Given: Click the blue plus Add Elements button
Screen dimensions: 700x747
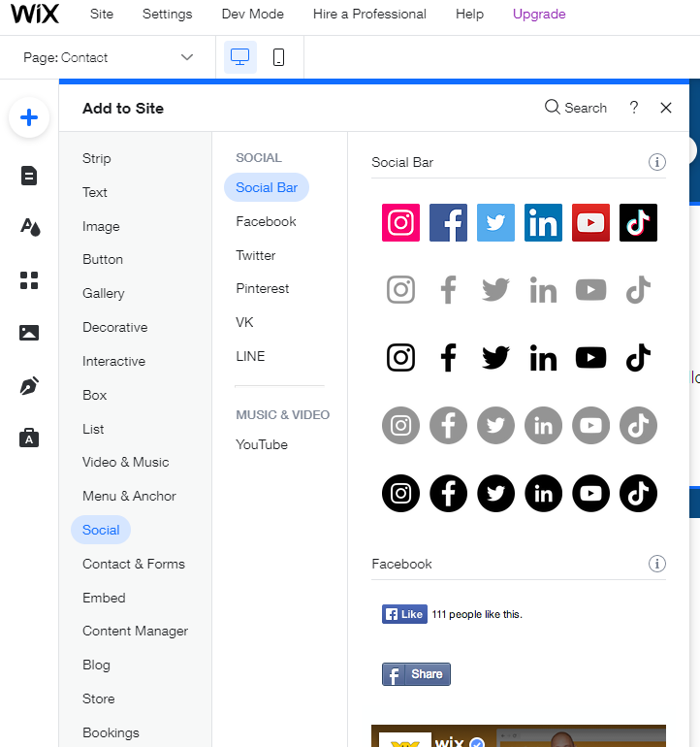Looking at the screenshot, I should coord(29,117).
